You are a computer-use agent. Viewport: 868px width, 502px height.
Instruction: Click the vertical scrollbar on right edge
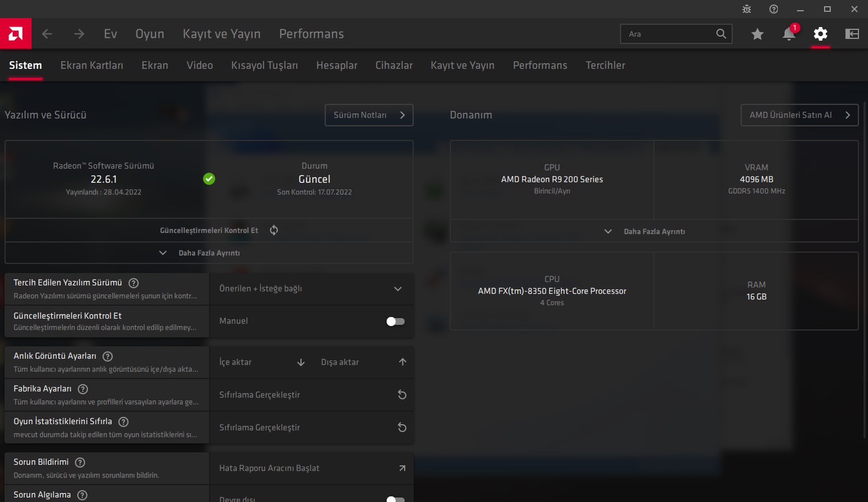tap(865, 271)
